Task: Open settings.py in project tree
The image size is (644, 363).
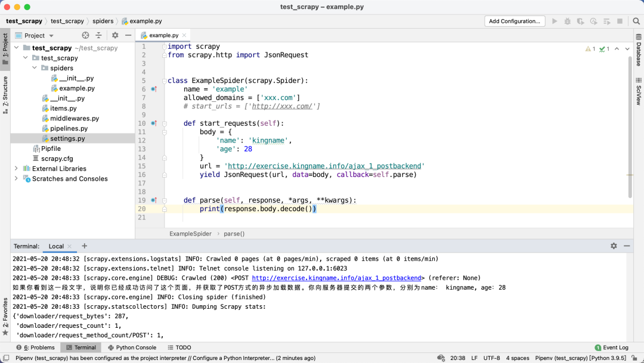Action: point(67,138)
